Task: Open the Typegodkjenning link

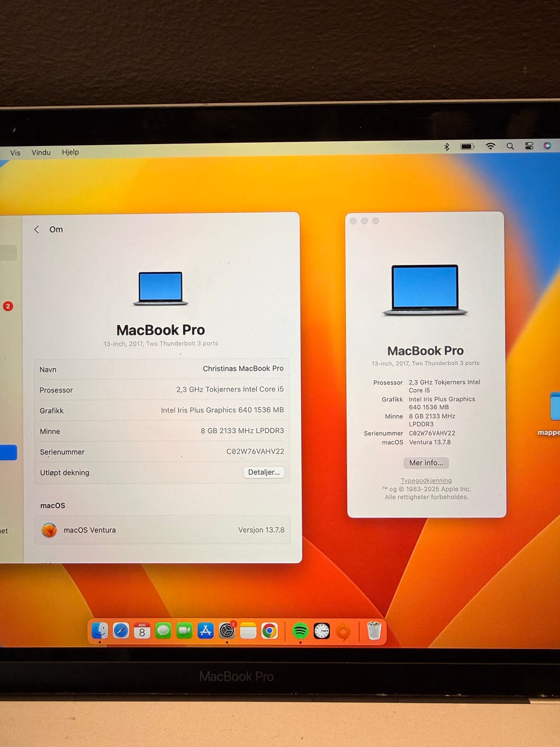Action: click(426, 481)
